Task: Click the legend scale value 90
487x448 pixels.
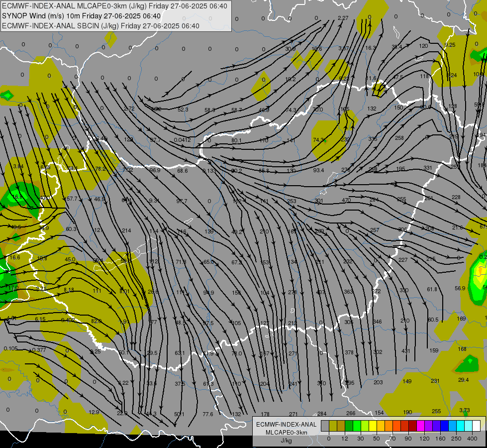Action: pyautogui.click(x=408, y=439)
